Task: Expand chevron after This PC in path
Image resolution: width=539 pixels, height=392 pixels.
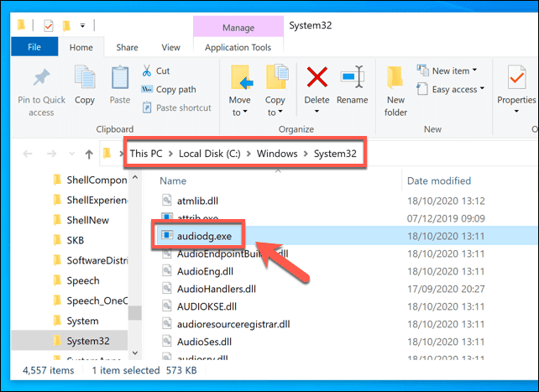Action: click(170, 154)
